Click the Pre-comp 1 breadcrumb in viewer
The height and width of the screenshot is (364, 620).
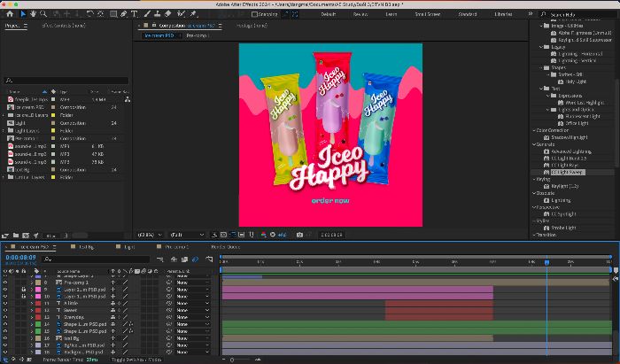[x=197, y=35]
